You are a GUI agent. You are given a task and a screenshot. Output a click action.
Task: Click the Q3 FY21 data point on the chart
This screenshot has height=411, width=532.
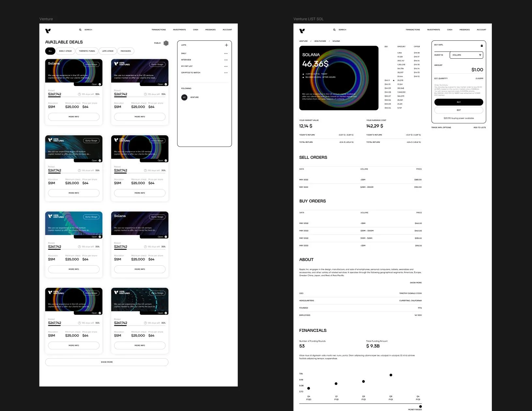[391, 375]
